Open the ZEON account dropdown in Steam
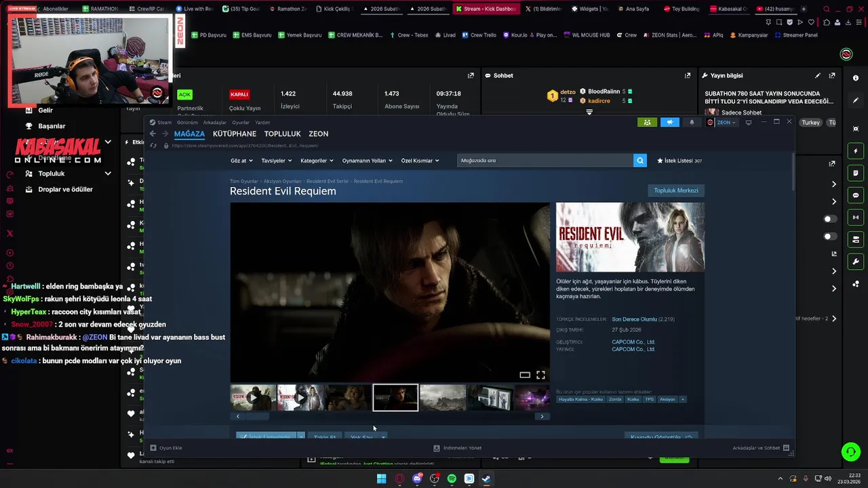The image size is (868, 488). coord(726,123)
